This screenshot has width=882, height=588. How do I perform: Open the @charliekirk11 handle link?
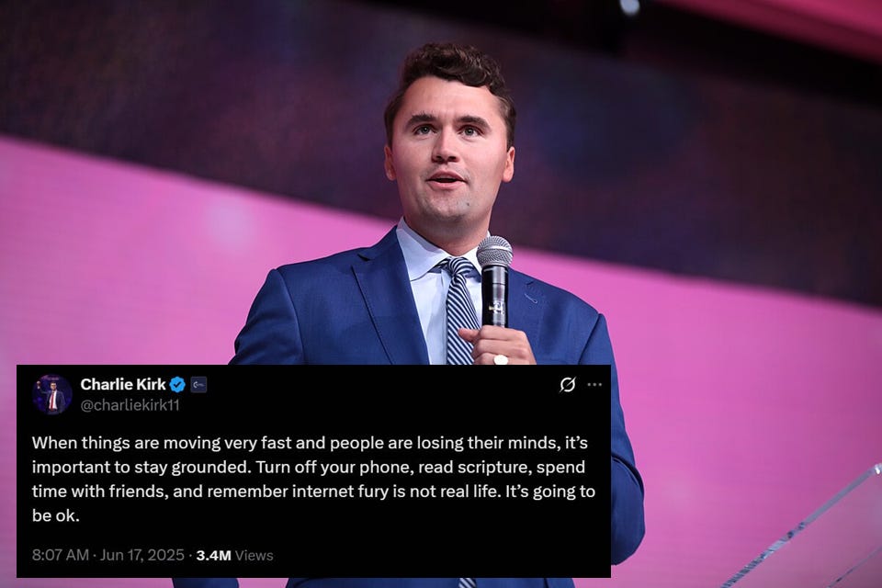pos(130,405)
